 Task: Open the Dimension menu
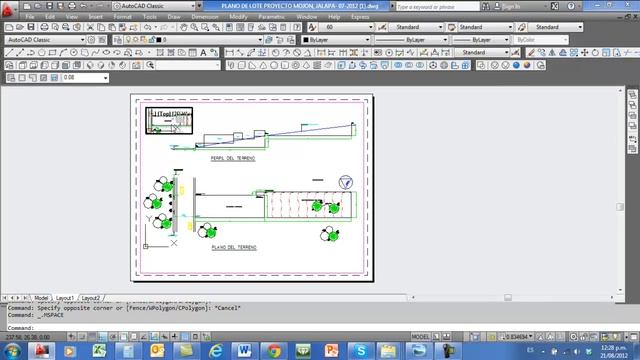click(x=205, y=17)
